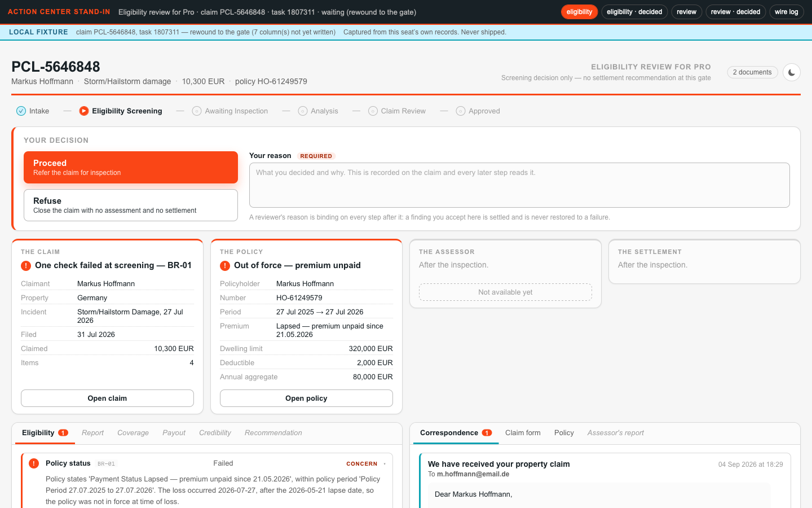Screen dimensions: 812x508
Task: Open the Eligibility tab
Action: coord(45,433)
